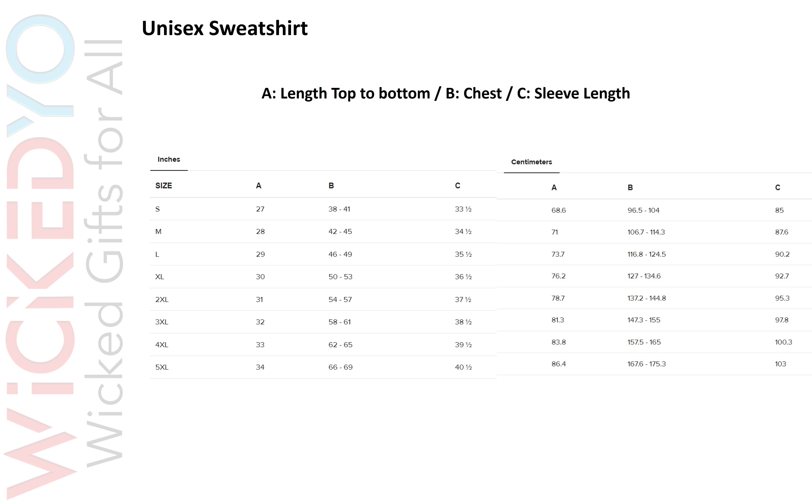Click the 167.6 - 175.3 chest value
812x504 pixels.
tap(646, 364)
